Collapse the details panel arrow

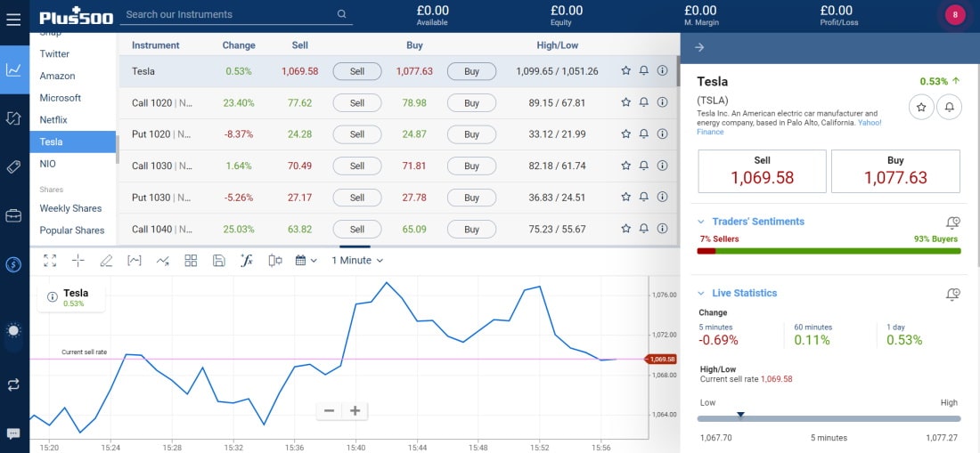click(x=699, y=47)
